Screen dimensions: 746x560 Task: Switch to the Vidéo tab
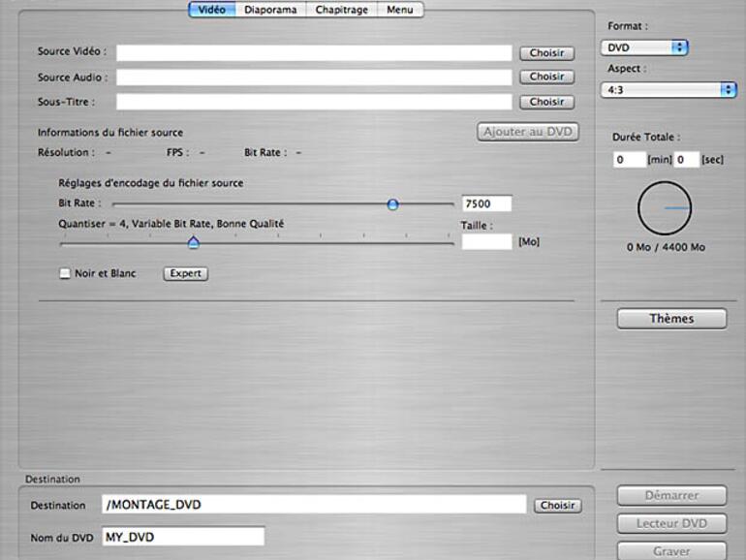tap(212, 10)
